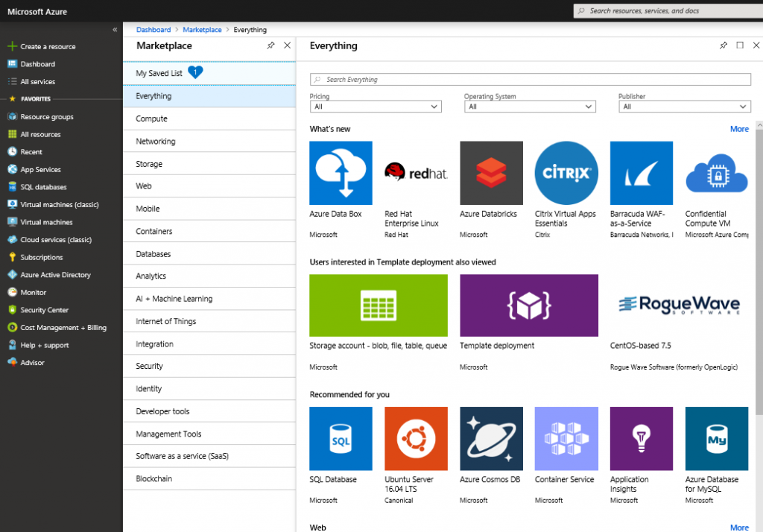Open All services list icon
Viewport: 763px width, 532px height.
tap(12, 81)
